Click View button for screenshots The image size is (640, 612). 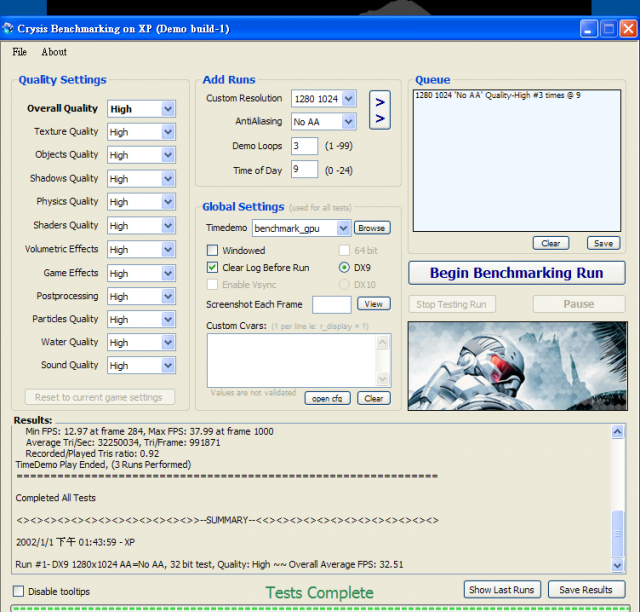pos(373,304)
